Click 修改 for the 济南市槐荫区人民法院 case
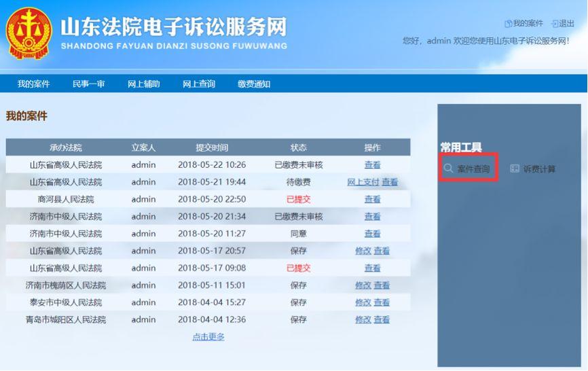 (363, 285)
